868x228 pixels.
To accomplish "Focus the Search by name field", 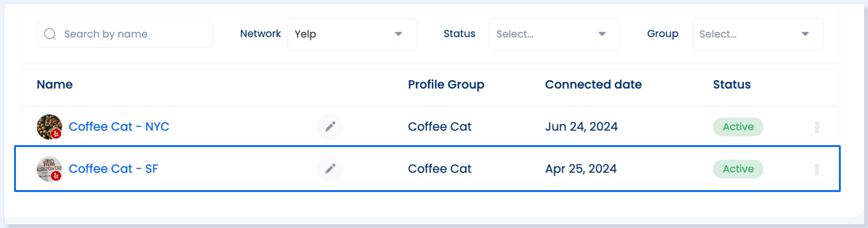I will point(125,34).
